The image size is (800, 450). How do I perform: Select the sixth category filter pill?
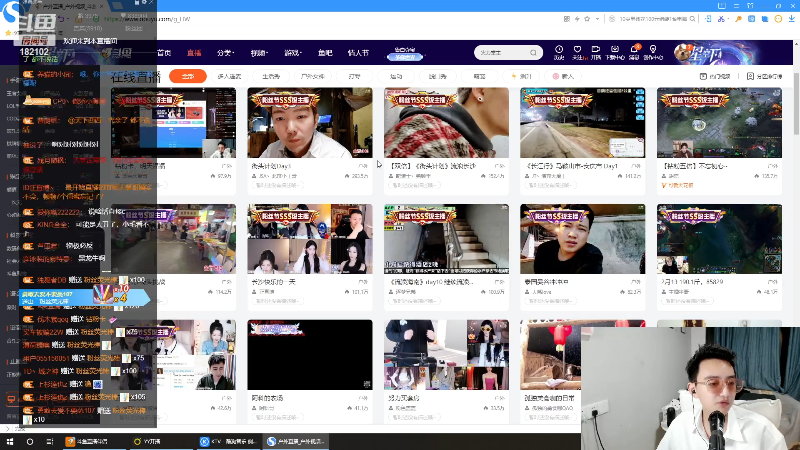pos(396,76)
